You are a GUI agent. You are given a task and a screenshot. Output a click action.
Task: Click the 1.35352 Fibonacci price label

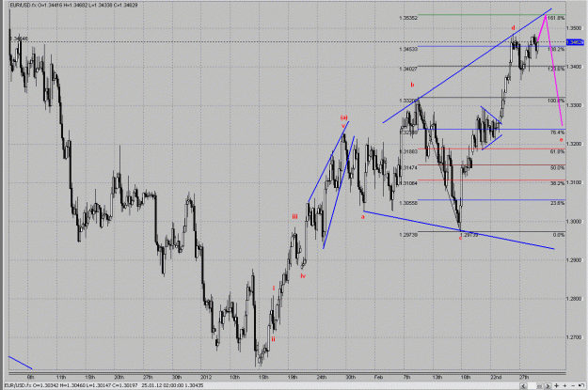pyautogui.click(x=408, y=18)
